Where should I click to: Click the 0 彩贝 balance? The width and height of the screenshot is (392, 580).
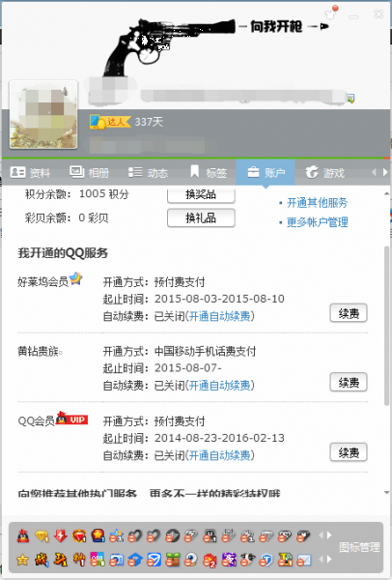pyautogui.click(x=93, y=217)
